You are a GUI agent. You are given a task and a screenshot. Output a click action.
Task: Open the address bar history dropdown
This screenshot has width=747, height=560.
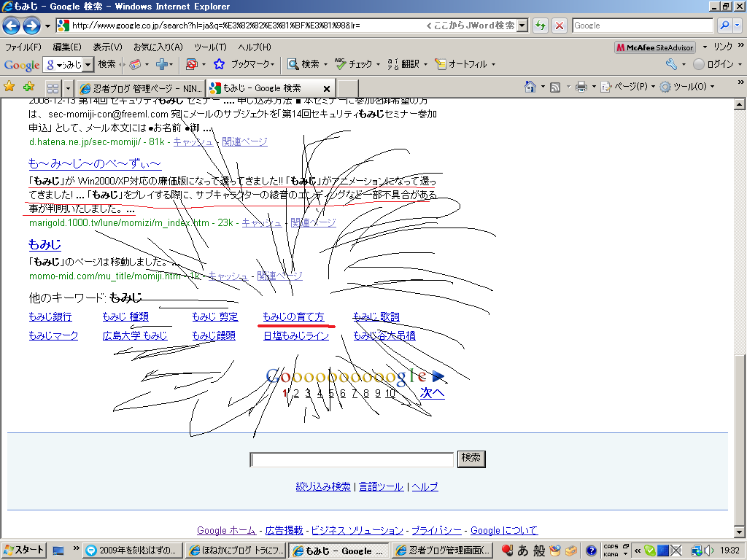[x=522, y=26]
